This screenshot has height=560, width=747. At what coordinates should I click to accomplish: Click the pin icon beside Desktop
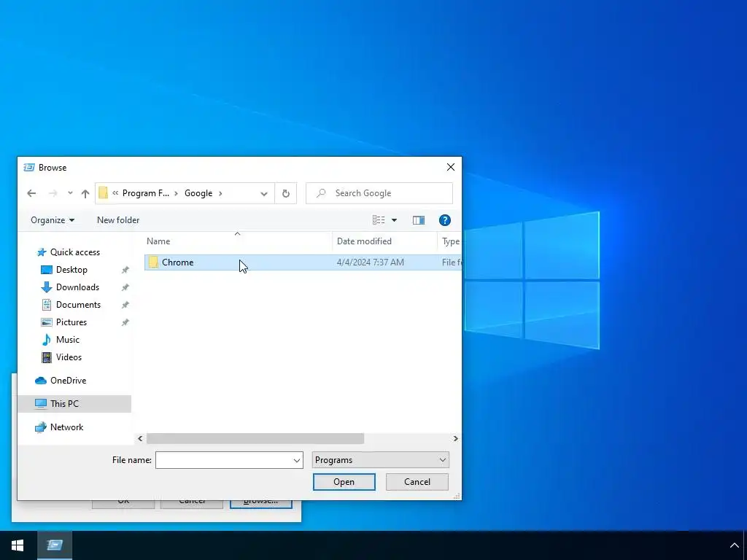click(x=125, y=270)
